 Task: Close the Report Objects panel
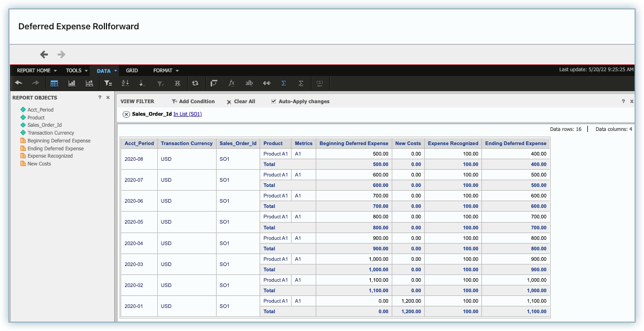pos(108,98)
